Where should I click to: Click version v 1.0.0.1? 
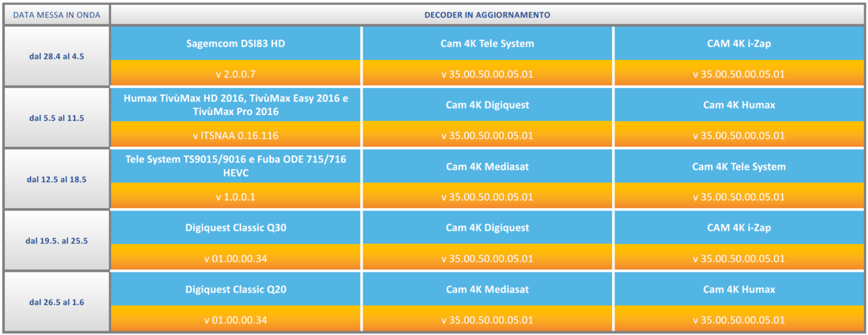236,196
